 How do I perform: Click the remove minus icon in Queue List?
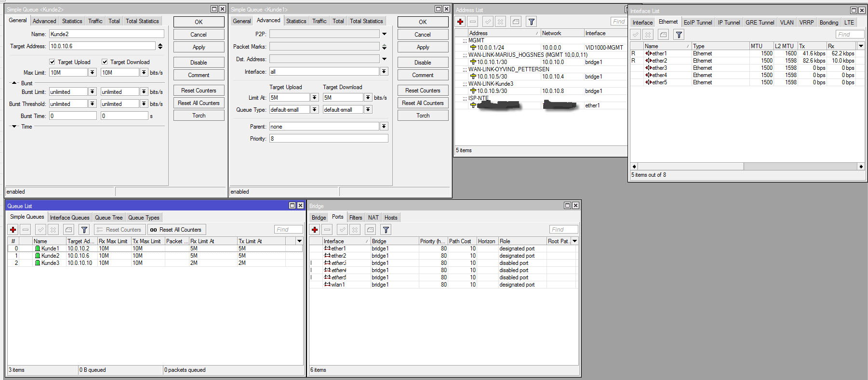[x=26, y=230]
